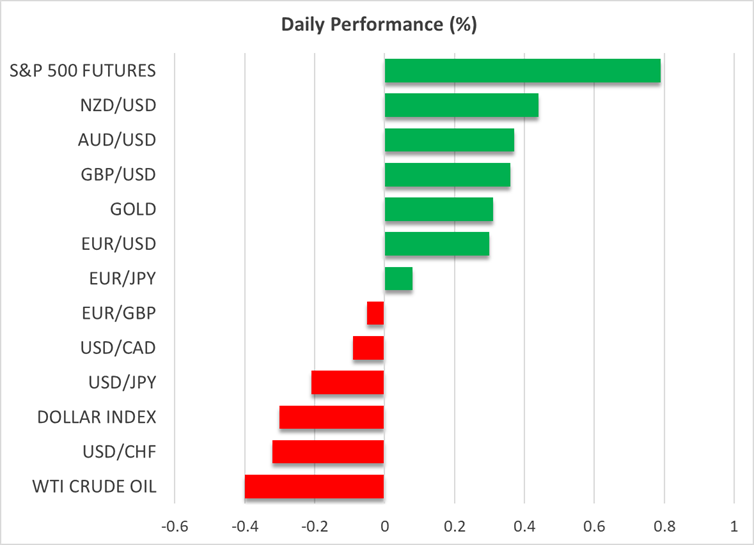
Task: Click the Daily Performance (%) chart title
Action: click(x=377, y=23)
